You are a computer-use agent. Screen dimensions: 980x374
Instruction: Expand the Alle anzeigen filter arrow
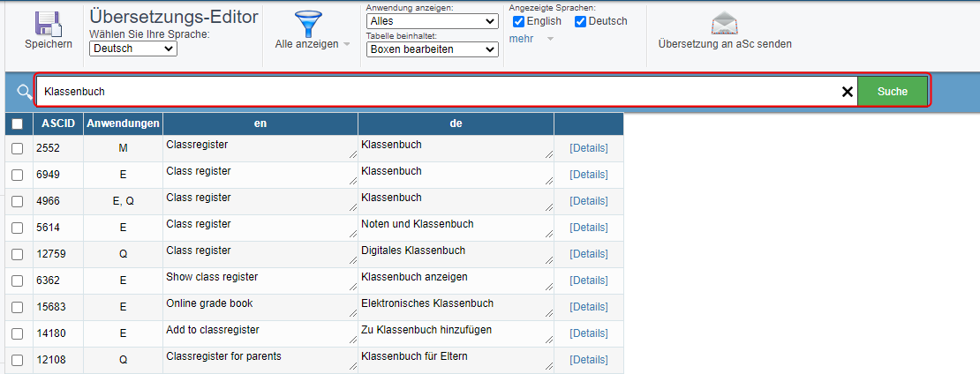click(x=346, y=44)
